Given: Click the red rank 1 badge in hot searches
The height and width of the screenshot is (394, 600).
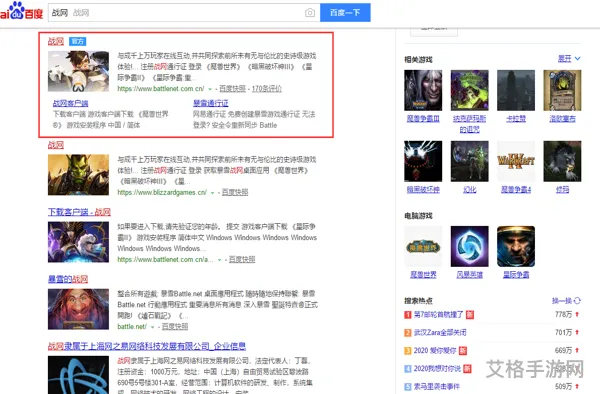Looking at the screenshot, I should [x=408, y=315].
